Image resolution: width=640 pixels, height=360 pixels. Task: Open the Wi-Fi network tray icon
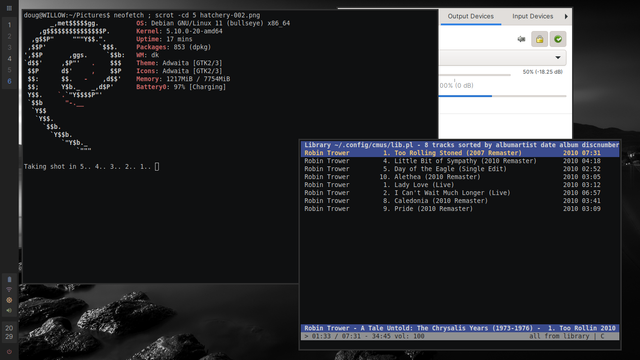click(9, 290)
